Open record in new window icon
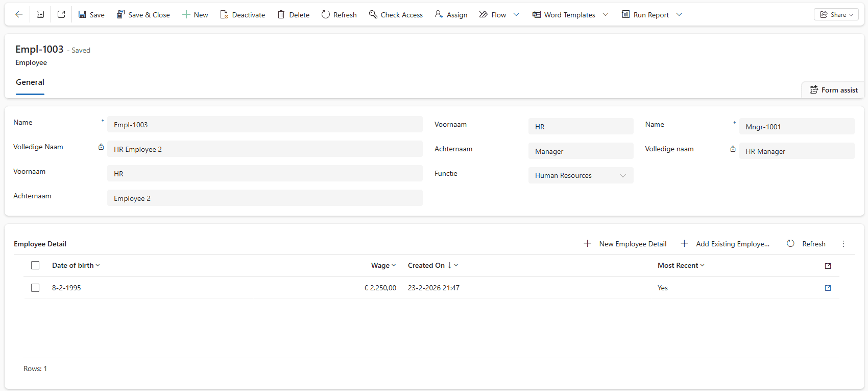 (61, 15)
